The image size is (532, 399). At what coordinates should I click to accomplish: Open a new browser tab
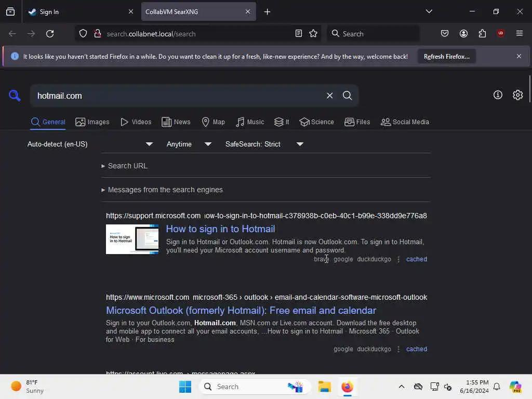click(268, 12)
